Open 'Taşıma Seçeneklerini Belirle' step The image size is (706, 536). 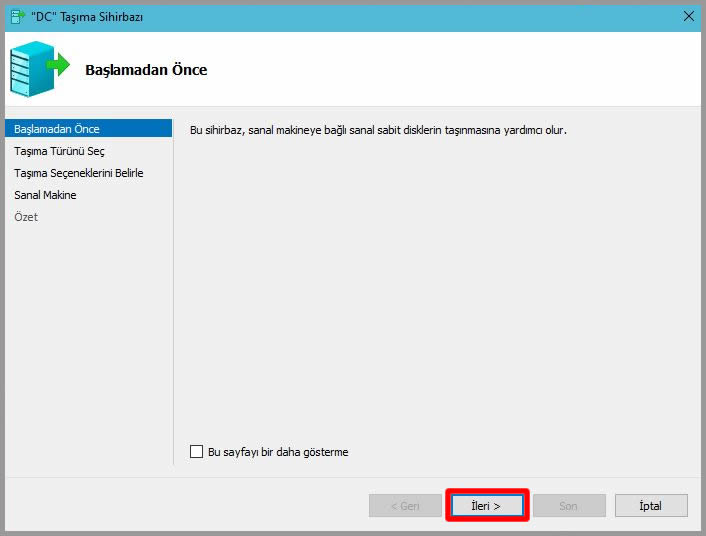point(78,173)
